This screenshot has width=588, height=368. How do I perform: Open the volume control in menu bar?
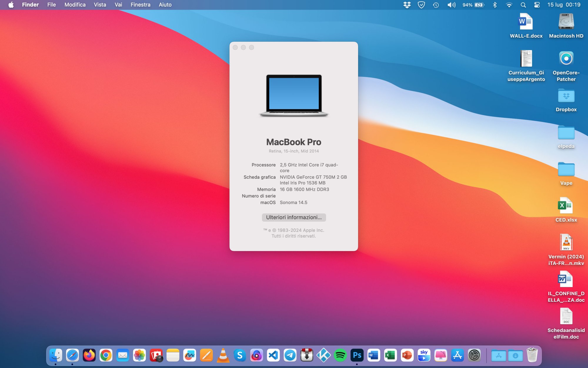tap(451, 5)
